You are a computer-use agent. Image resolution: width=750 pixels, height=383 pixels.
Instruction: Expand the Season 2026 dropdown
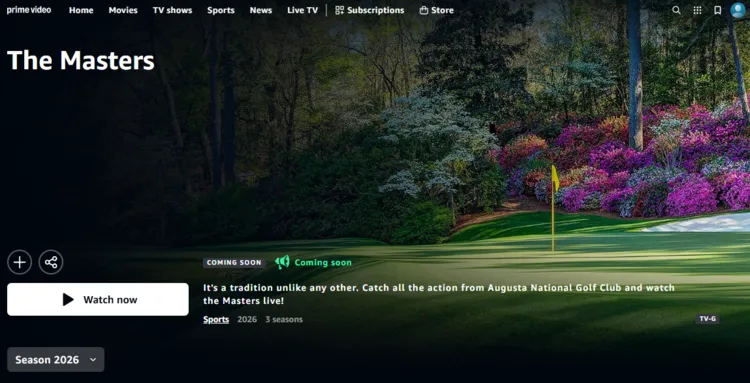click(x=55, y=360)
